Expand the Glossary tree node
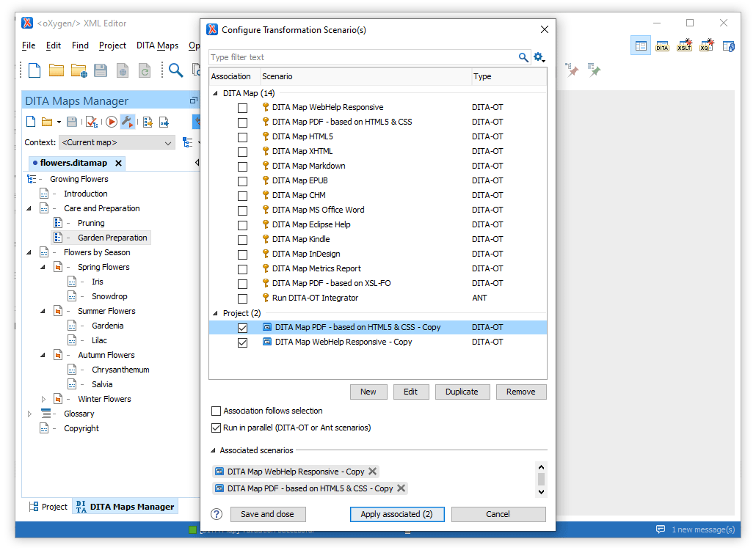Image resolution: width=756 pixels, height=550 pixels. 29,414
